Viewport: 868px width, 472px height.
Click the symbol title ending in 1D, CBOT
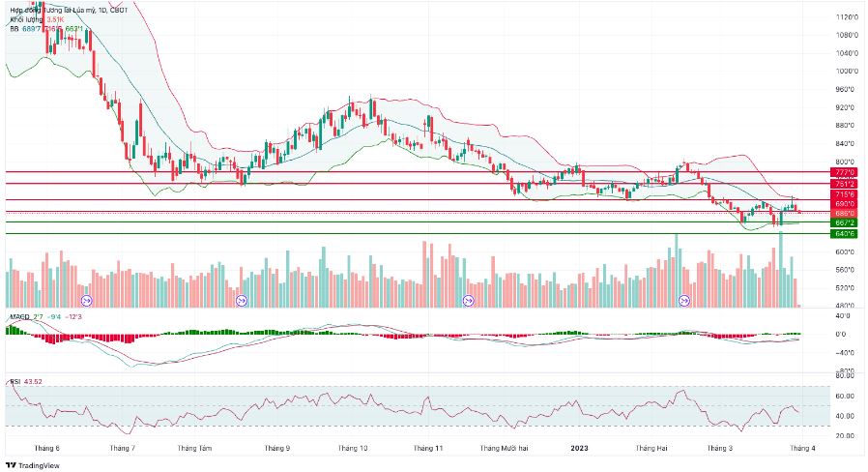[x=69, y=10]
